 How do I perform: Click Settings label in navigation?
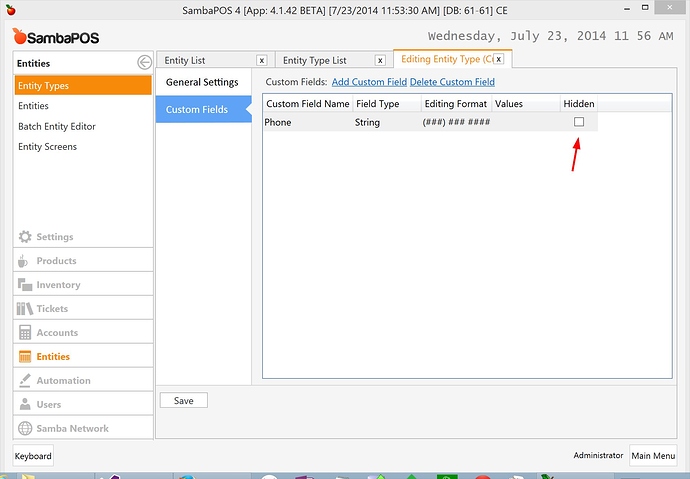[55, 237]
